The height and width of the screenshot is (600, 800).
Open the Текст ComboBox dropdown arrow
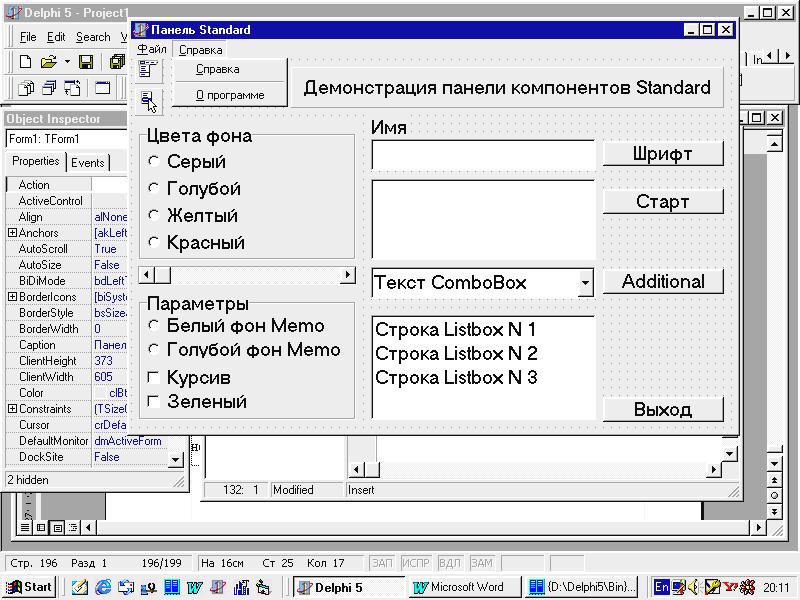coord(586,283)
